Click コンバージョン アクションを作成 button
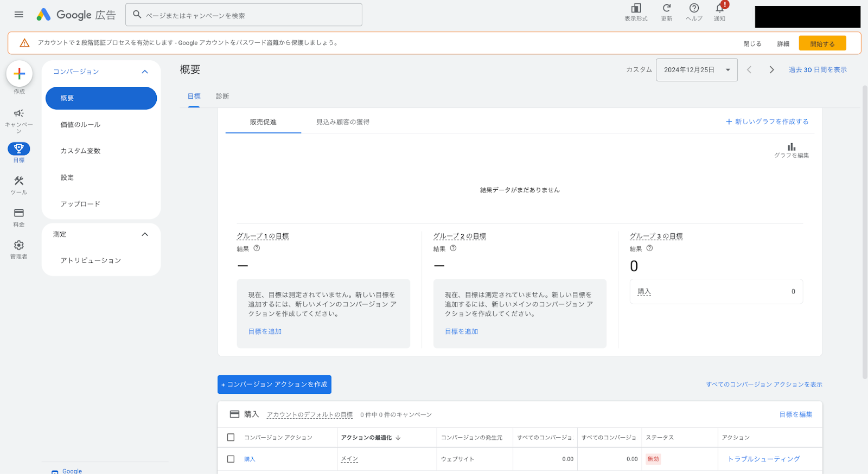The height and width of the screenshot is (474, 868). coord(275,385)
